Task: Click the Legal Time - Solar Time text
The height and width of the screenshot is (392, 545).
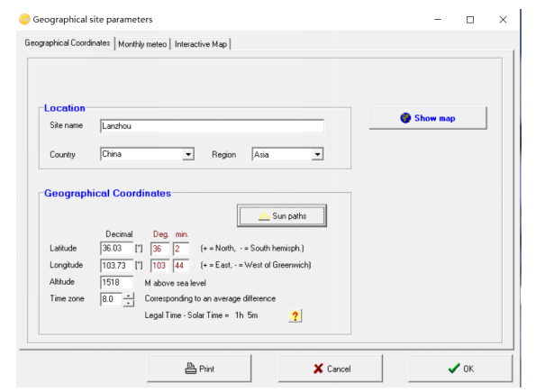Action: click(x=201, y=315)
